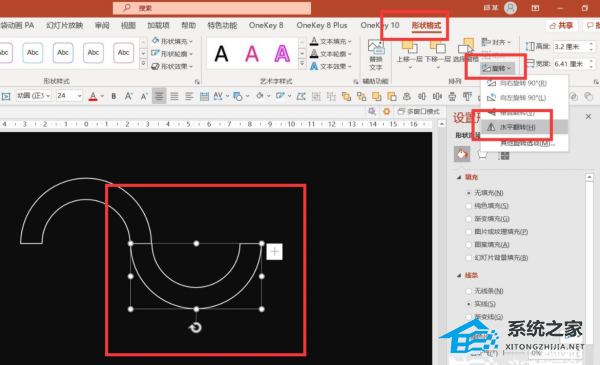The height and width of the screenshot is (365, 600).
Task: Open the Special Features (特色功能) tab
Action: tap(222, 26)
